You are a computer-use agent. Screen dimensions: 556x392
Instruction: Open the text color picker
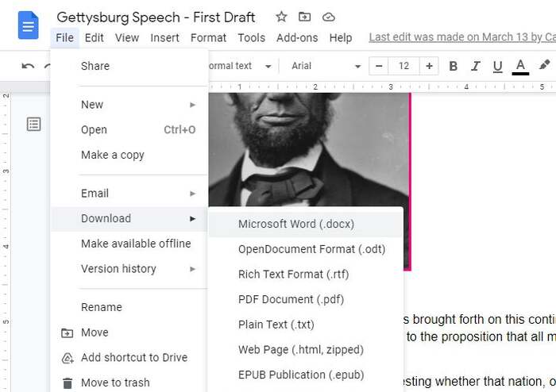[520, 66]
